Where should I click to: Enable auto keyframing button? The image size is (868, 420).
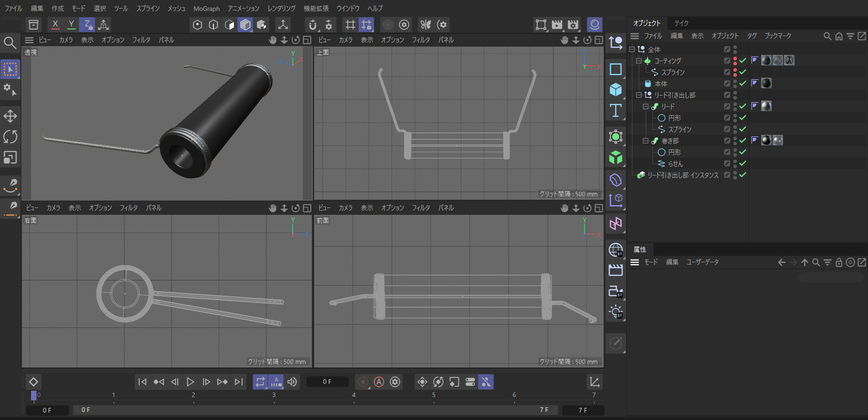379,382
